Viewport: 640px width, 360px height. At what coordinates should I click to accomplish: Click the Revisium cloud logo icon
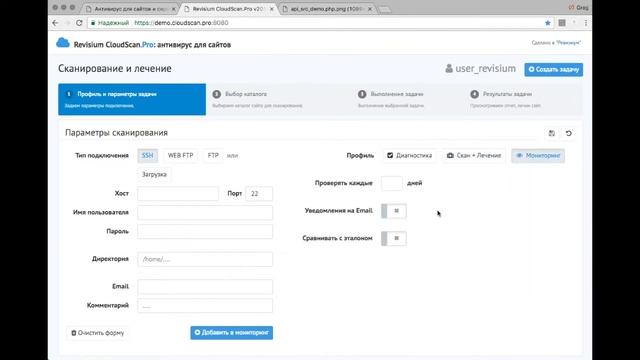(x=63, y=43)
